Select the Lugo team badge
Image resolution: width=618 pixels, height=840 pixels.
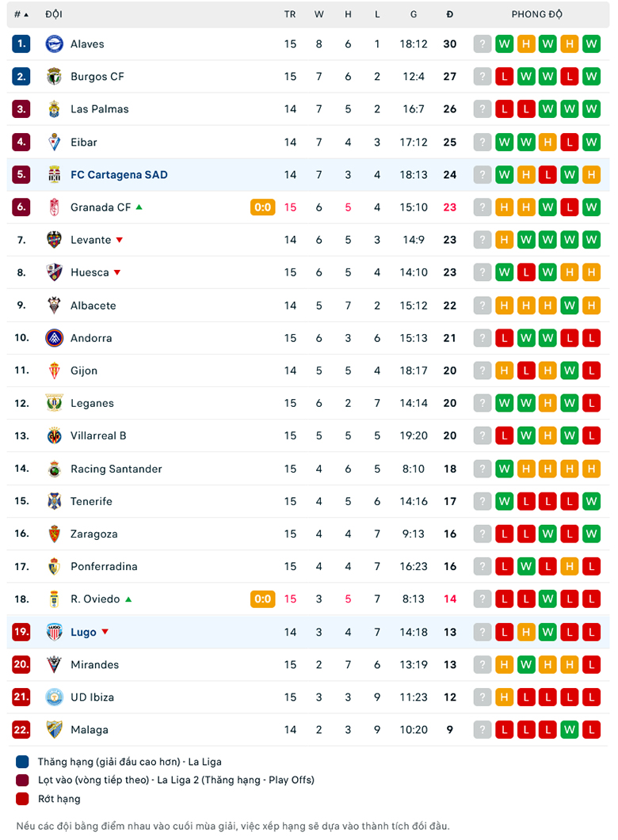pos(54,632)
